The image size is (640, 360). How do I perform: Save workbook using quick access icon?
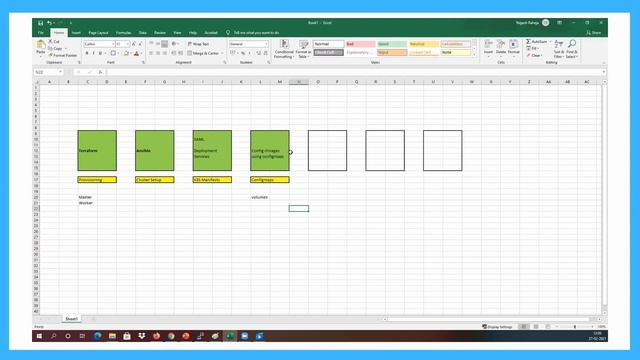[x=40, y=23]
